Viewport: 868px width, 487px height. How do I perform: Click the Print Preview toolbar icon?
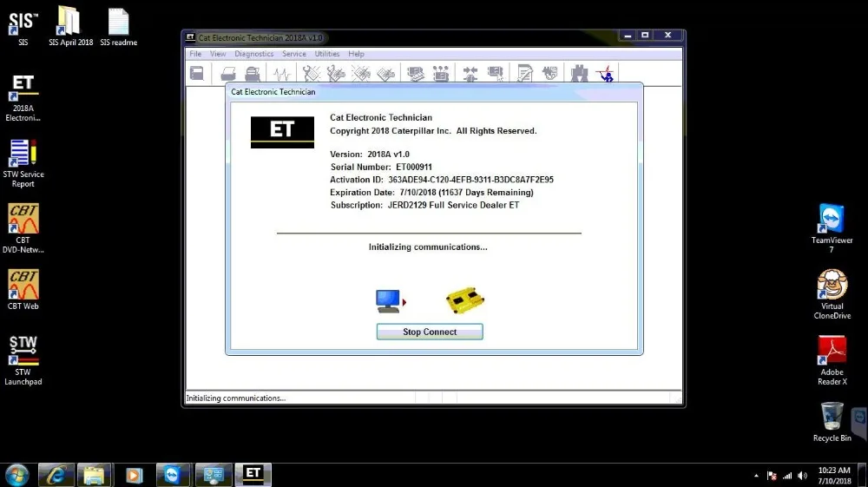[x=253, y=73]
